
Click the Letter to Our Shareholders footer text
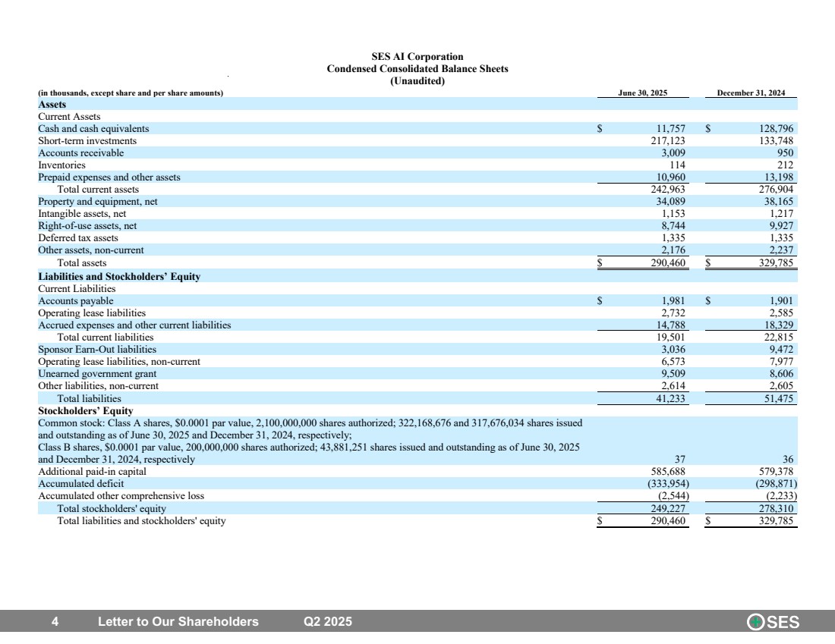(x=178, y=622)
